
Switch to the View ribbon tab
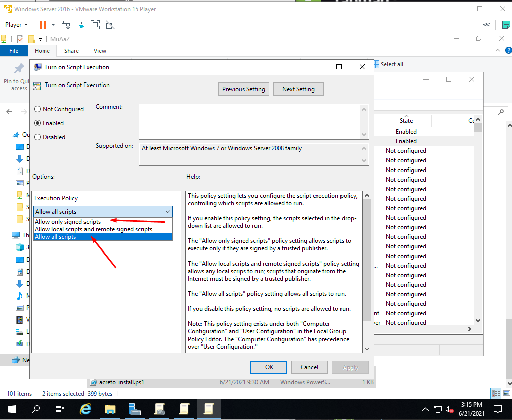(x=100, y=51)
